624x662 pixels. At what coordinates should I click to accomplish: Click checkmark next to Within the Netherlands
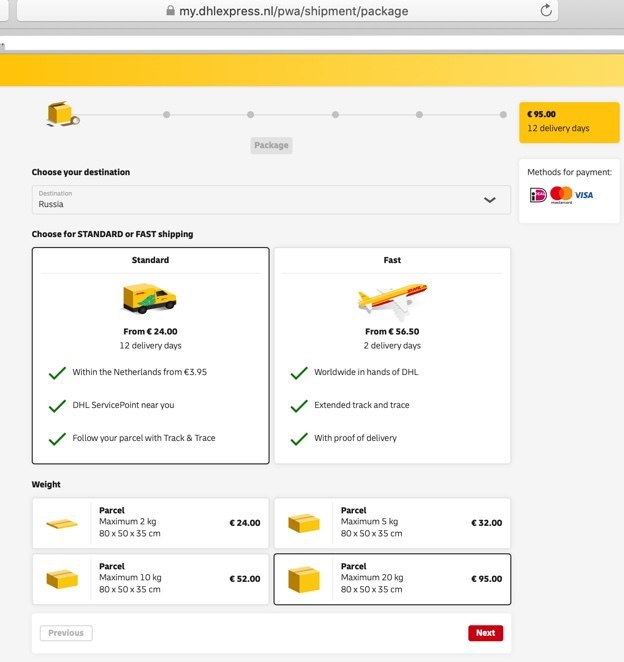[x=57, y=373]
